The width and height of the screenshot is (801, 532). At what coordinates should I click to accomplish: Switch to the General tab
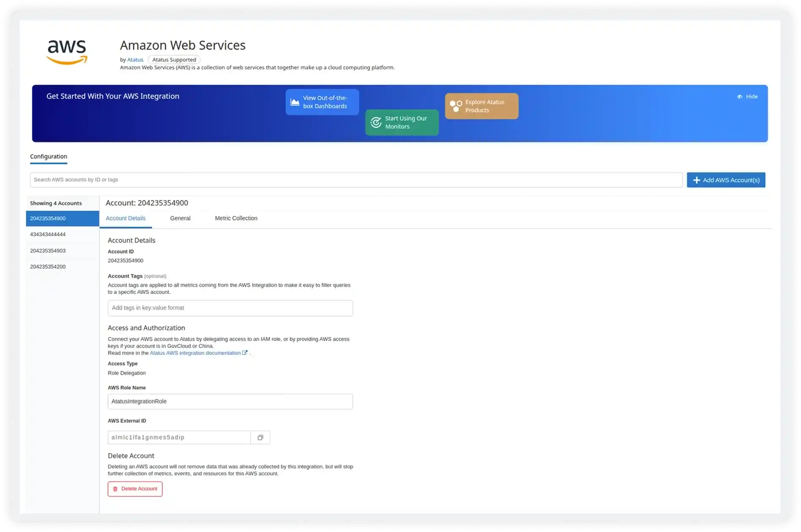pos(180,218)
